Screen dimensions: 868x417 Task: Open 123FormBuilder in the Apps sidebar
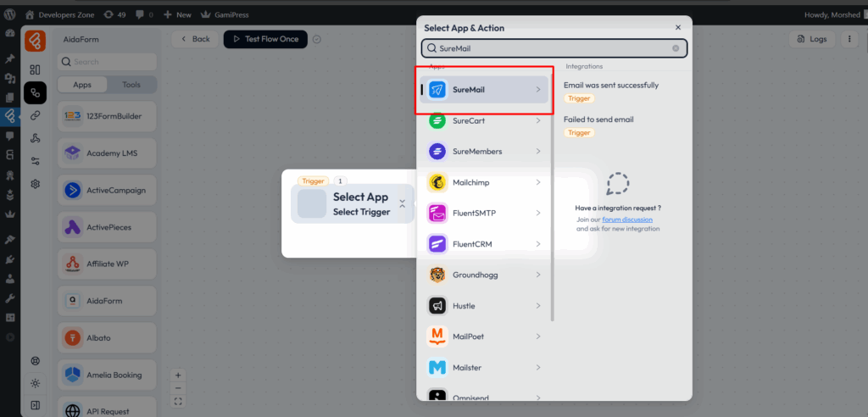click(107, 116)
